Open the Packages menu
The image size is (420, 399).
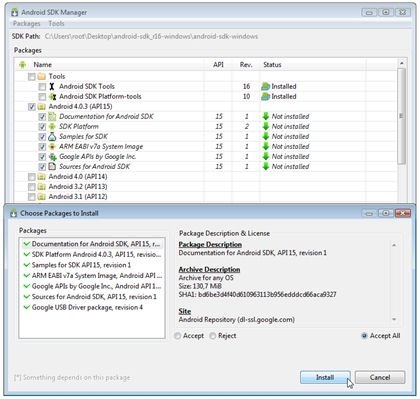point(26,24)
